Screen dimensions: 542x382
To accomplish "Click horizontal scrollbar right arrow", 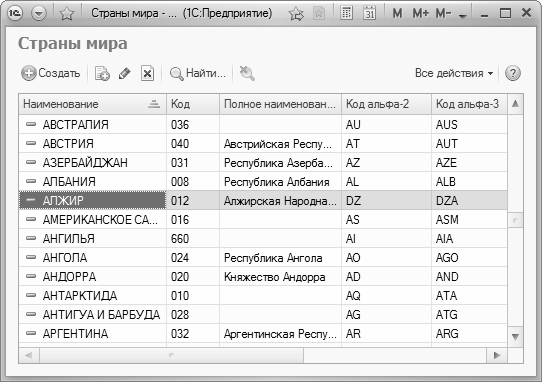I will pyautogui.click(x=497, y=355).
